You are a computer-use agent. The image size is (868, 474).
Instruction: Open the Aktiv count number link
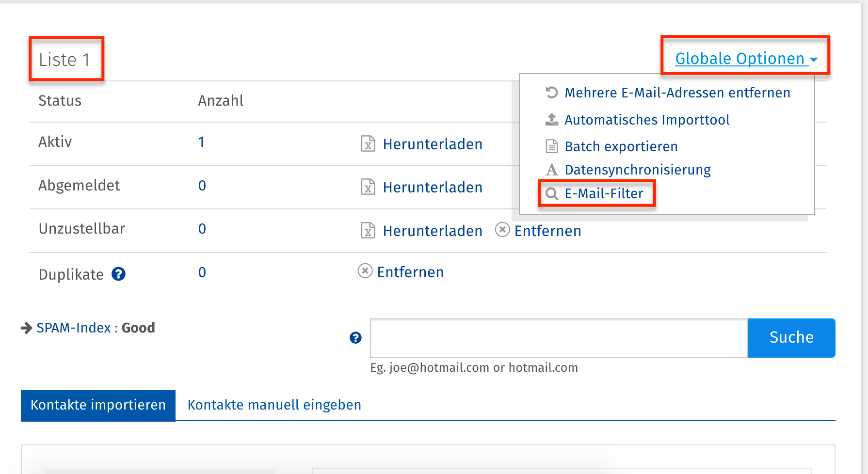coord(201,142)
